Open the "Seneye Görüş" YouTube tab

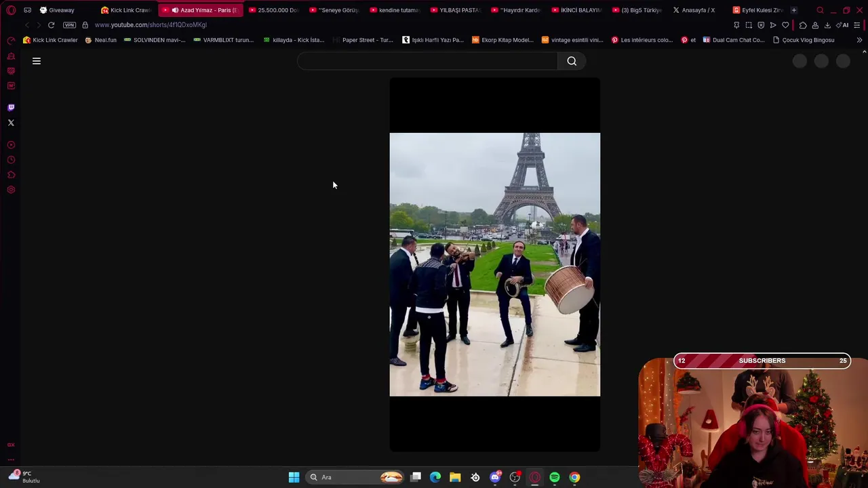click(334, 10)
